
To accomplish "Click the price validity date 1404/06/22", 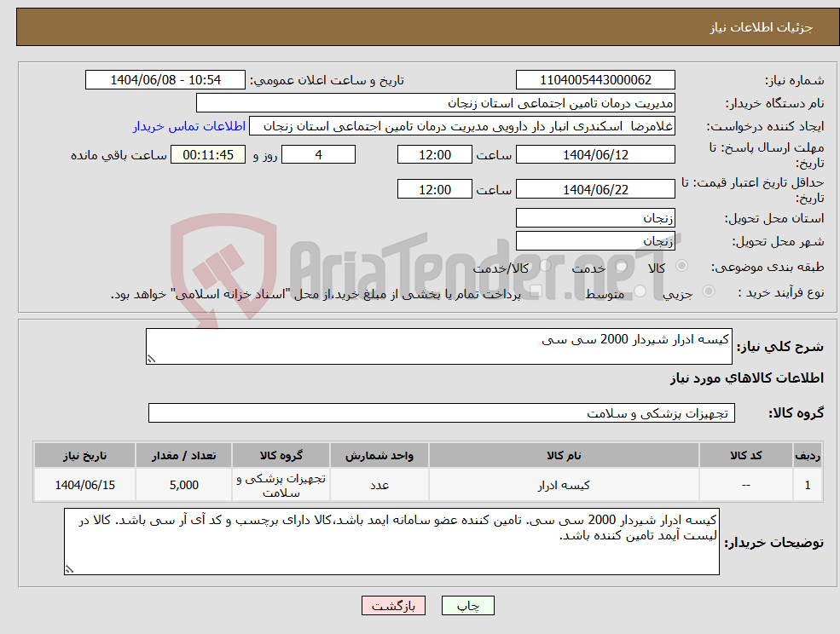I will pos(595,189).
